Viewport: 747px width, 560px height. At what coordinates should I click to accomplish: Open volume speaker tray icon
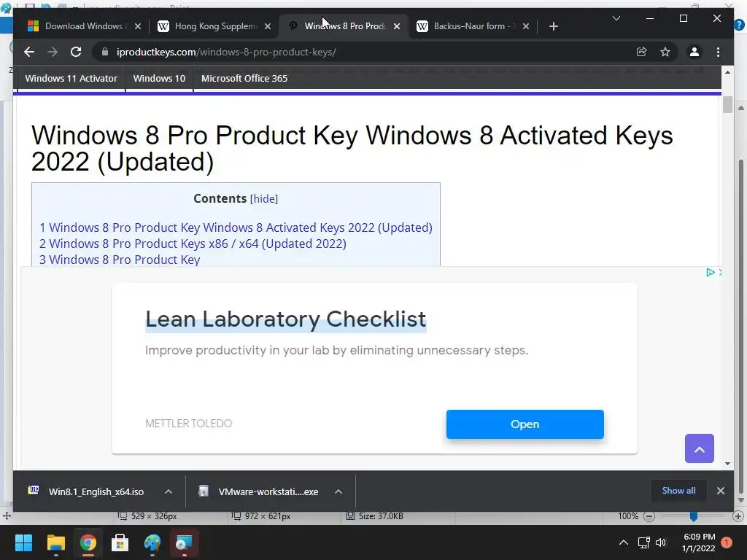click(661, 542)
